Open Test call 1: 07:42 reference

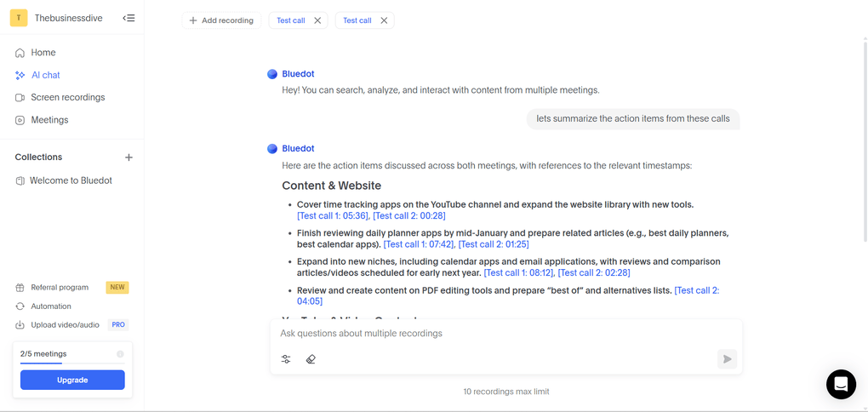pyautogui.click(x=419, y=244)
